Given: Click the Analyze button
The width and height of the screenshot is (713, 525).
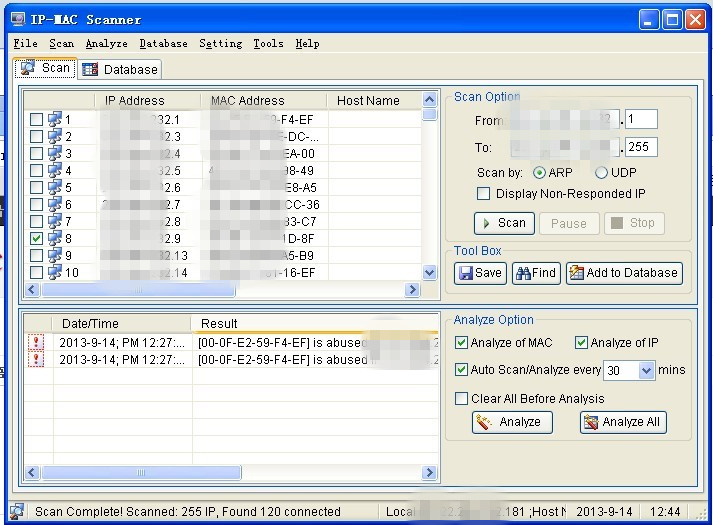Looking at the screenshot, I should click(512, 422).
